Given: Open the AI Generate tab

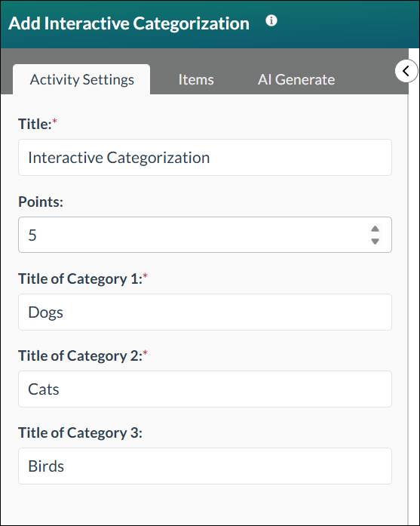Looking at the screenshot, I should 296,79.
